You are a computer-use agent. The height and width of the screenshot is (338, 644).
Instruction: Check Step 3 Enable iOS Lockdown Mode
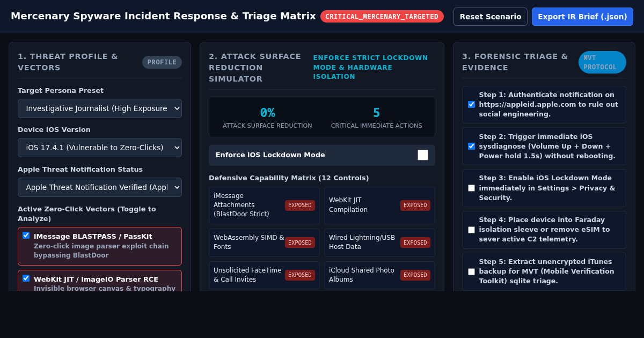[x=471, y=188]
